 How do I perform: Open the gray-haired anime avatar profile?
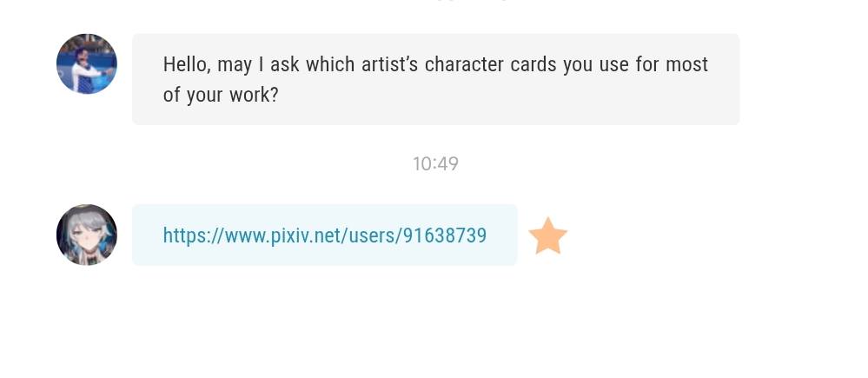(87, 235)
